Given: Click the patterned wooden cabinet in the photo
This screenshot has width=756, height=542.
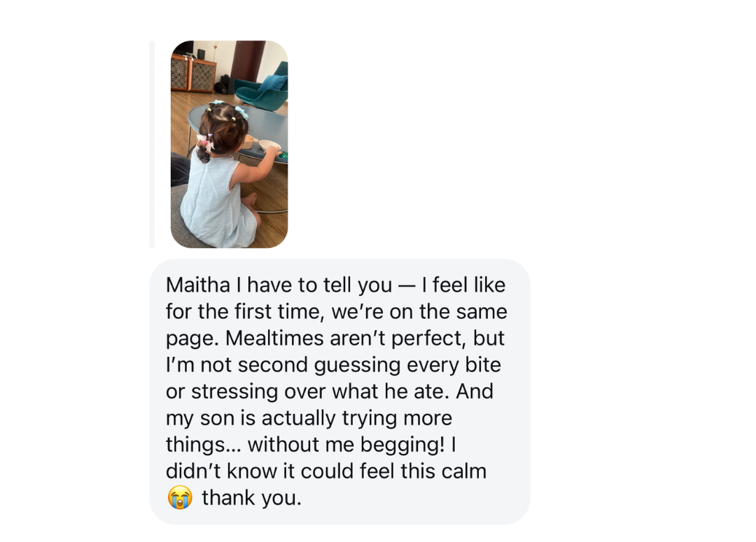Looking at the screenshot, I should pos(193,73).
